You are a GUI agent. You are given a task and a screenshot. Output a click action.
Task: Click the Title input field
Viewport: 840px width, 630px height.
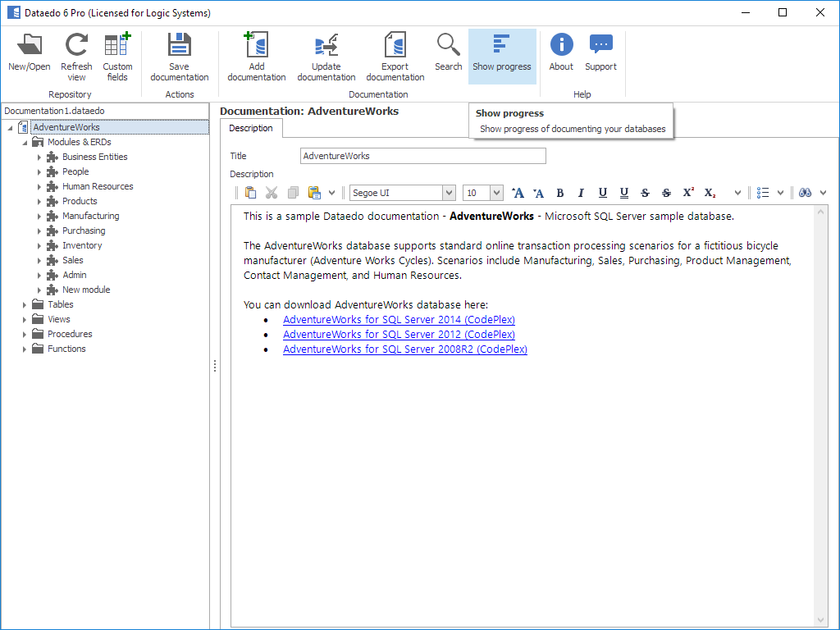[422, 156]
